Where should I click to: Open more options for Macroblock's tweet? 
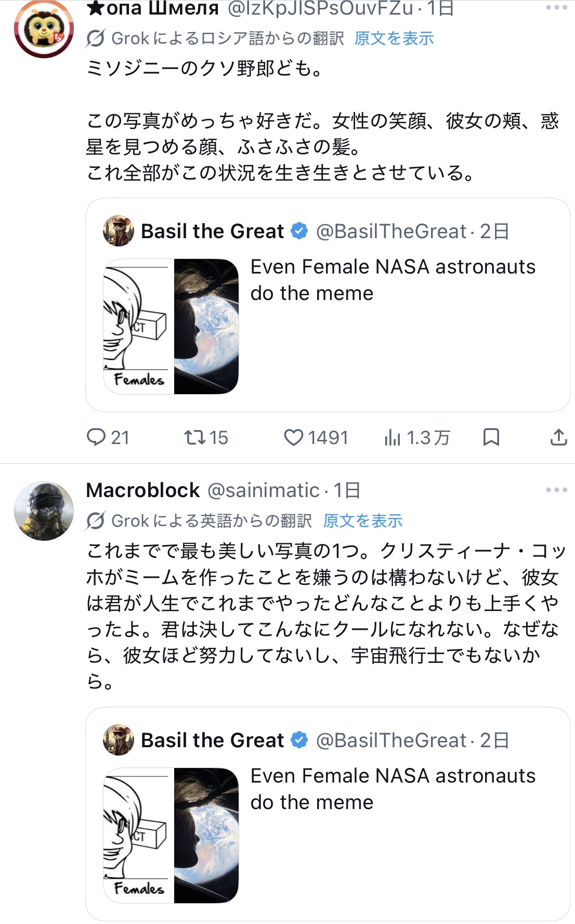(556, 490)
